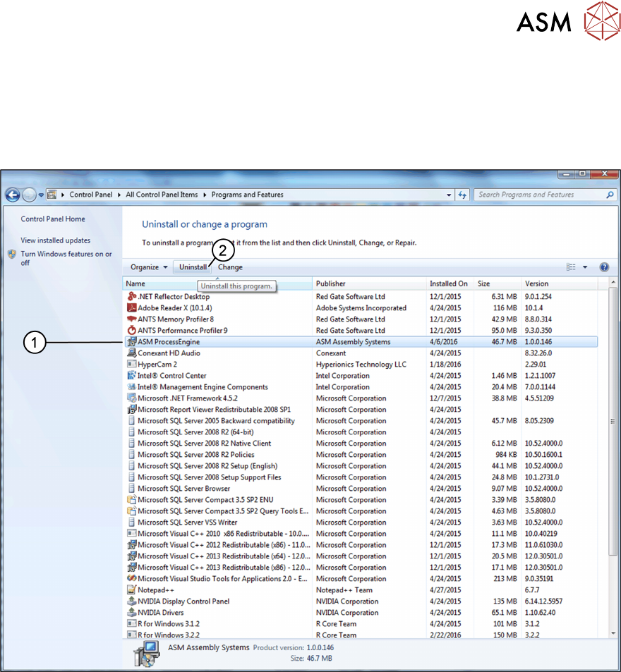Open the recent pages dropdown arrow

[x=41, y=195]
